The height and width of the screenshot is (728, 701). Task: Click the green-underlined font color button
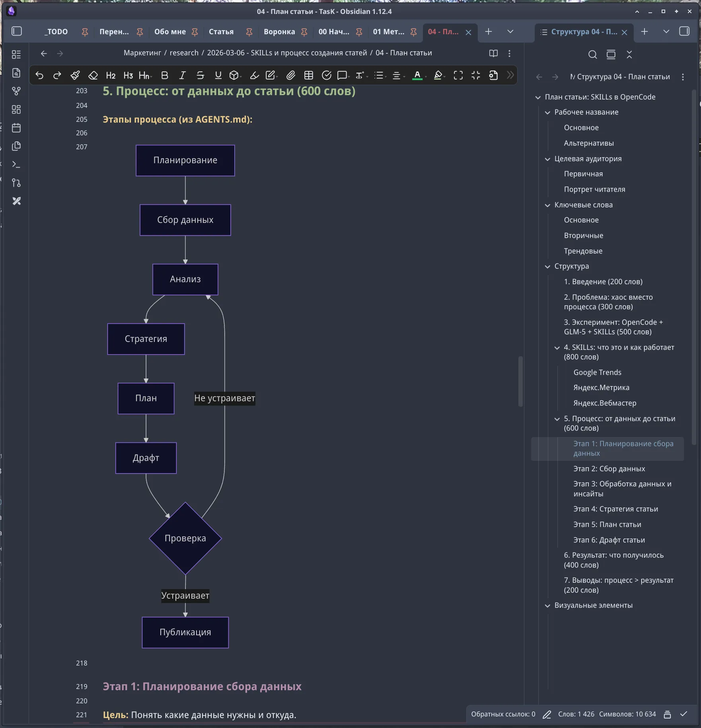click(417, 75)
